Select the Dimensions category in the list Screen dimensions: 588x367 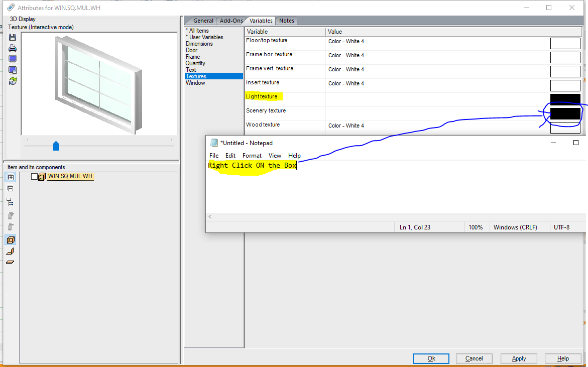(199, 44)
